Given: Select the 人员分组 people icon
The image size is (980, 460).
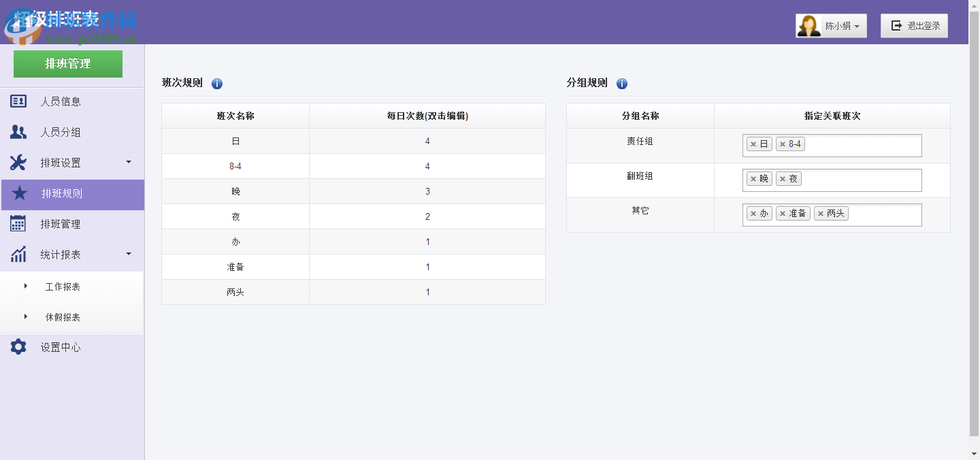Looking at the screenshot, I should [17, 132].
